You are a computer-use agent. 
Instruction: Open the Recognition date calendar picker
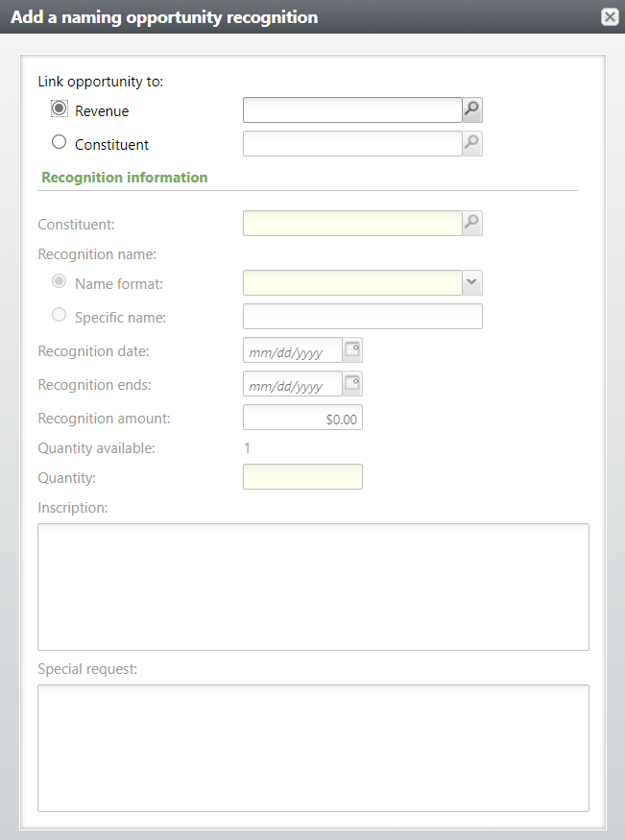point(352,350)
